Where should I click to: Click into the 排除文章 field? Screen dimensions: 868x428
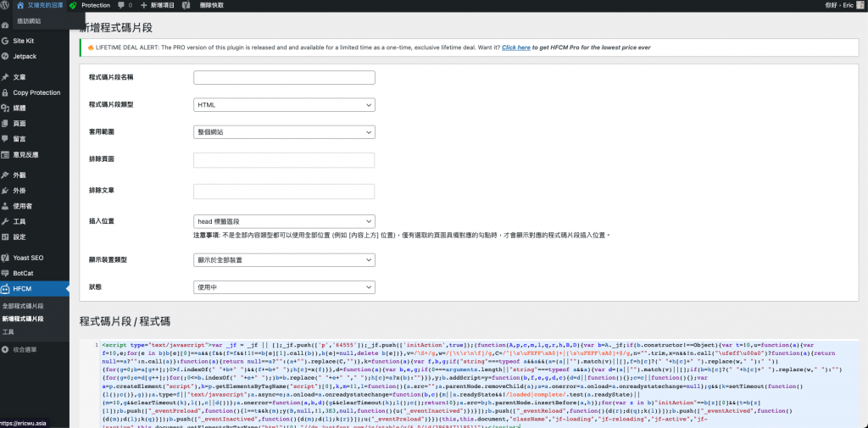pos(284,192)
